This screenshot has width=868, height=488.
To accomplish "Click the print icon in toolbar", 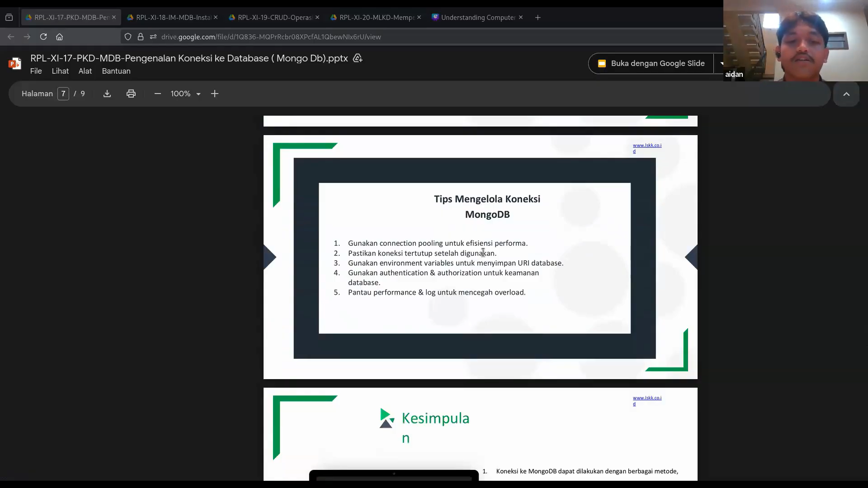I will 131,94.
